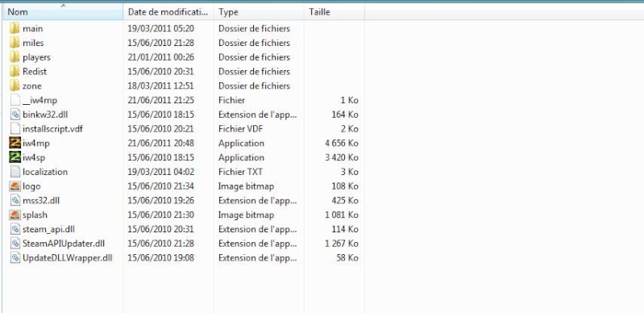
Task: Click the date 21/06/2011 20:48
Action: [x=161, y=143]
